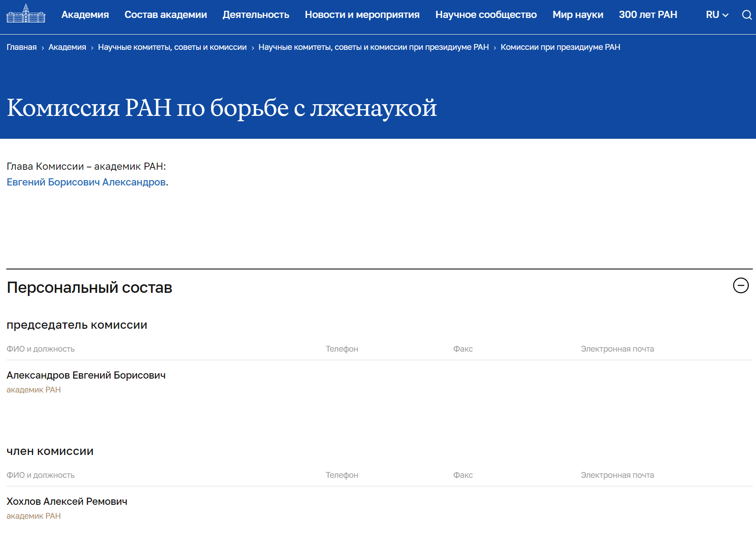Open the Деятельность menu
Image resolution: width=756 pixels, height=534 pixels.
(256, 15)
